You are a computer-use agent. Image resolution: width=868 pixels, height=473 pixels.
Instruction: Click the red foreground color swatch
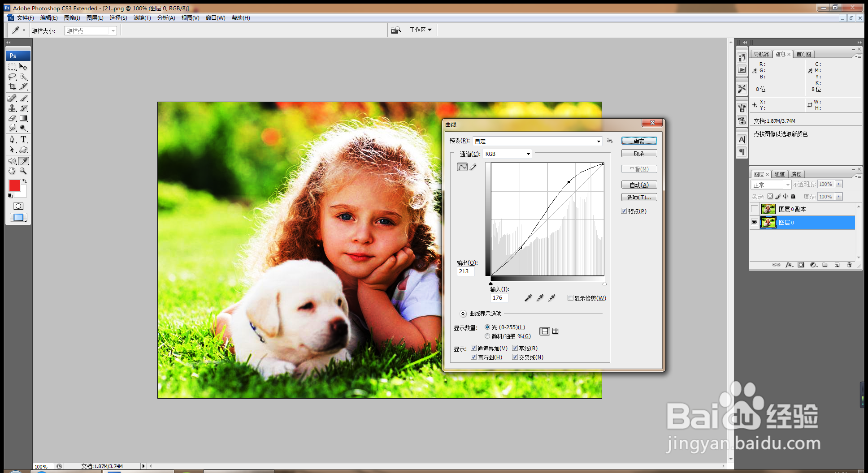pyautogui.click(x=14, y=185)
